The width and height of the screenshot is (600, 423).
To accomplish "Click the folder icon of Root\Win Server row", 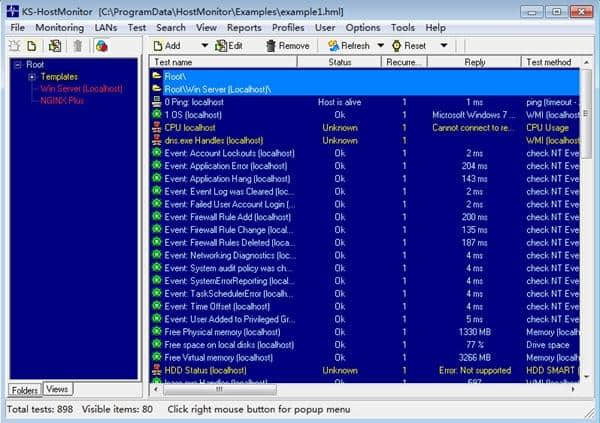I will [x=157, y=88].
